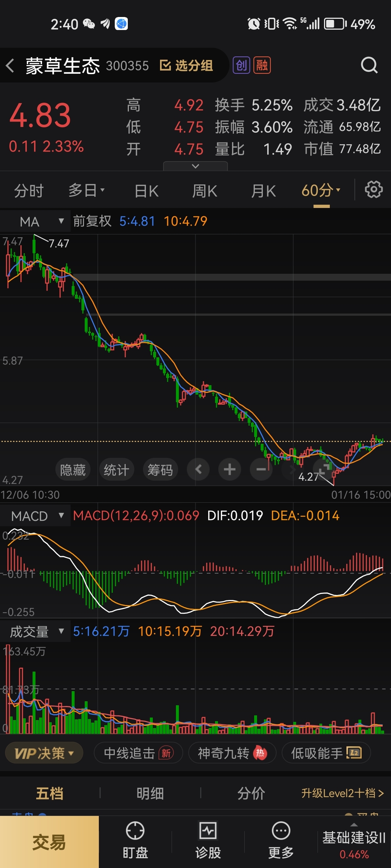Switch to the 月K tab

(x=264, y=191)
